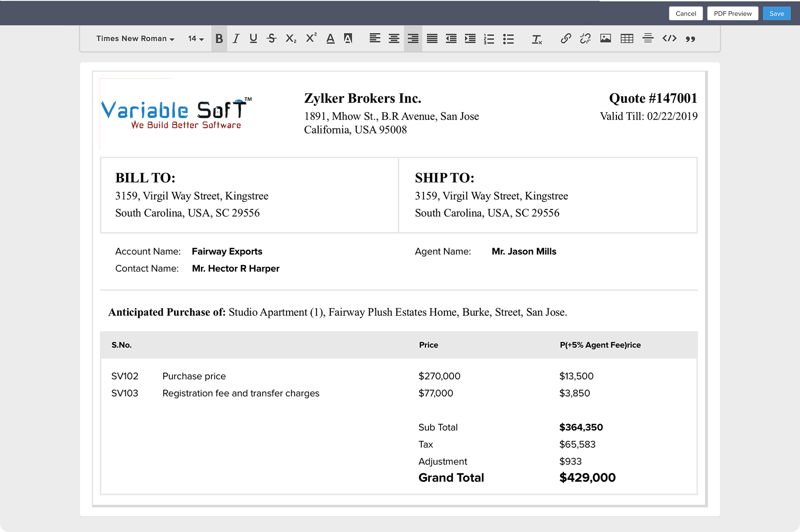Screen dimensions: 800x532
Task: Toggle bold formatting in the toolbar
Action: click(x=219, y=39)
